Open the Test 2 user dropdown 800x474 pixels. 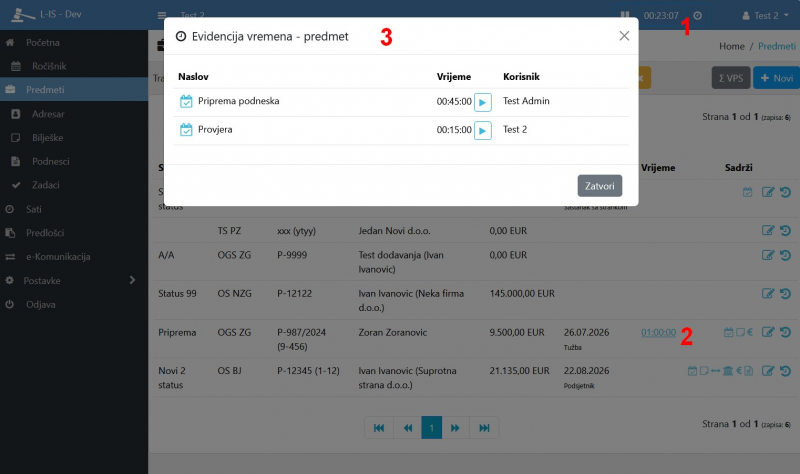point(765,15)
